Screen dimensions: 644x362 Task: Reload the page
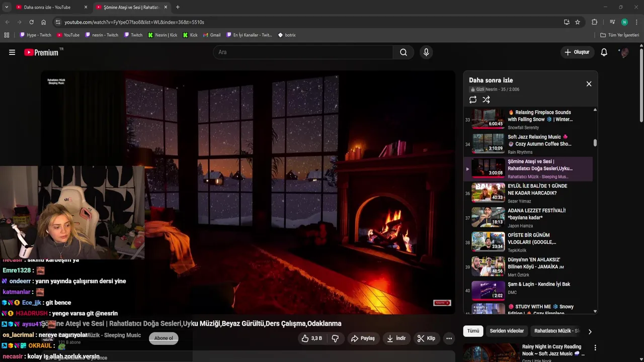(x=31, y=22)
